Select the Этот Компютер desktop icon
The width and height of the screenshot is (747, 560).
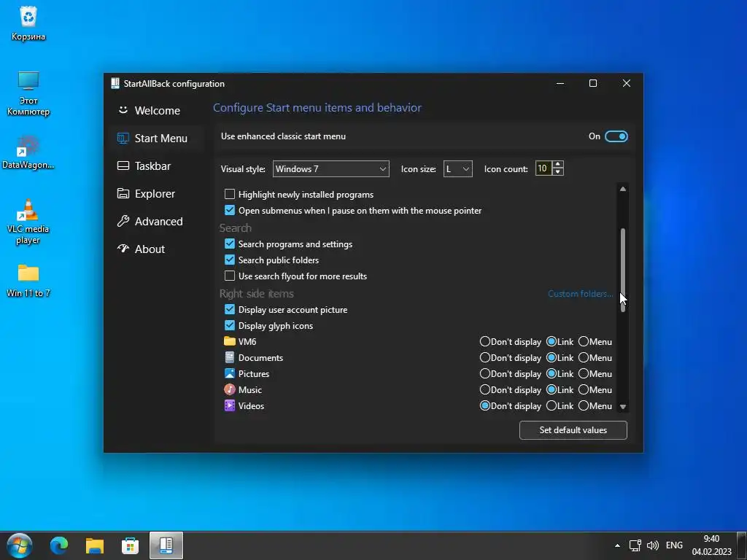pos(28,93)
